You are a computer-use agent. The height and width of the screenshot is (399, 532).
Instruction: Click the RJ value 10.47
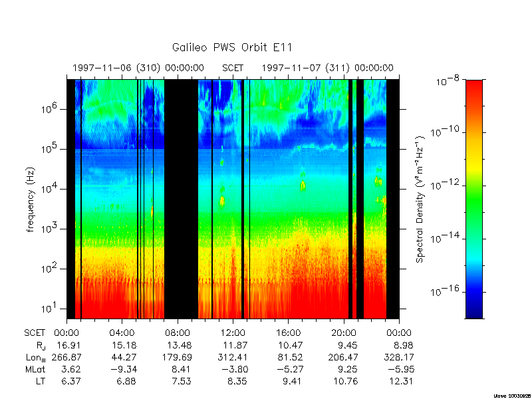coord(290,345)
